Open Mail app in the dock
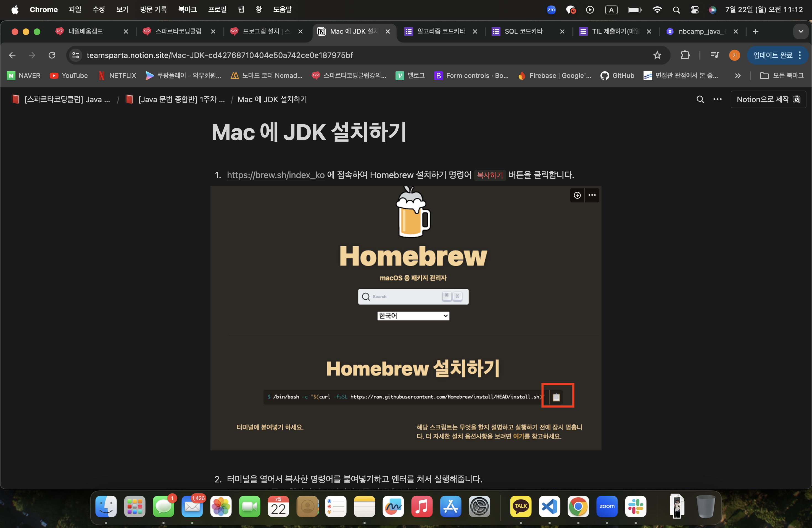 (x=192, y=506)
